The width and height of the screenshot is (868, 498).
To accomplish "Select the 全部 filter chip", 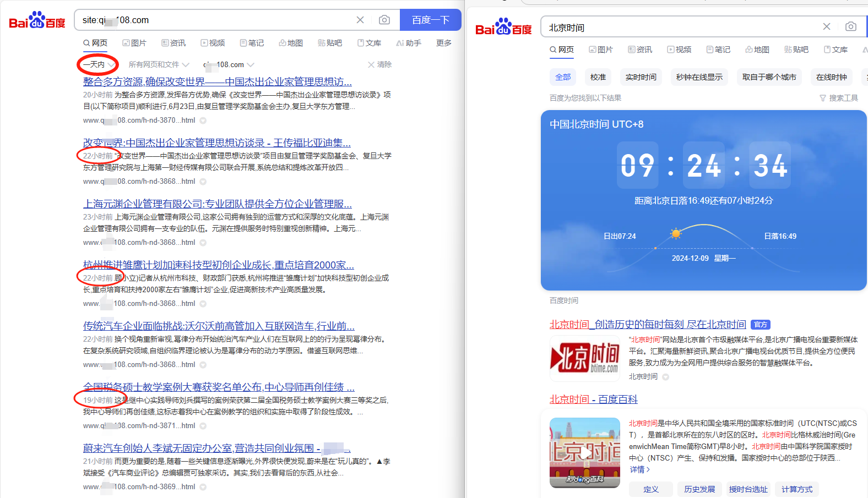I will [x=563, y=77].
